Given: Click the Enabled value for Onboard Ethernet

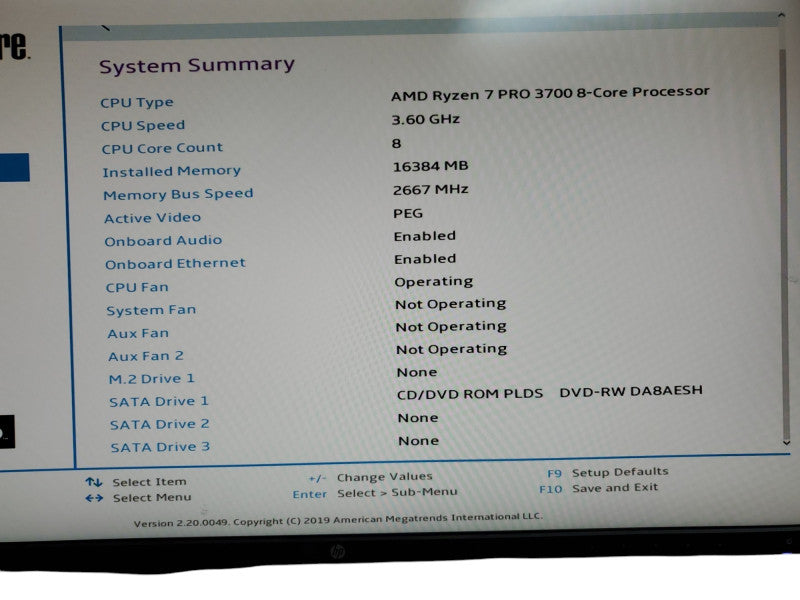Looking at the screenshot, I should [425, 259].
